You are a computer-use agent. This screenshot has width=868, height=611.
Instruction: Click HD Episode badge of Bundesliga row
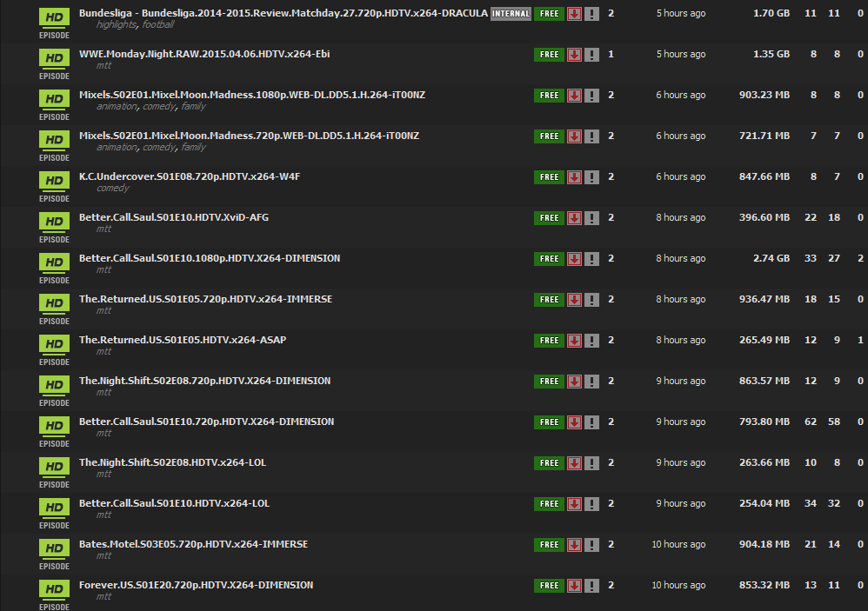54,23
